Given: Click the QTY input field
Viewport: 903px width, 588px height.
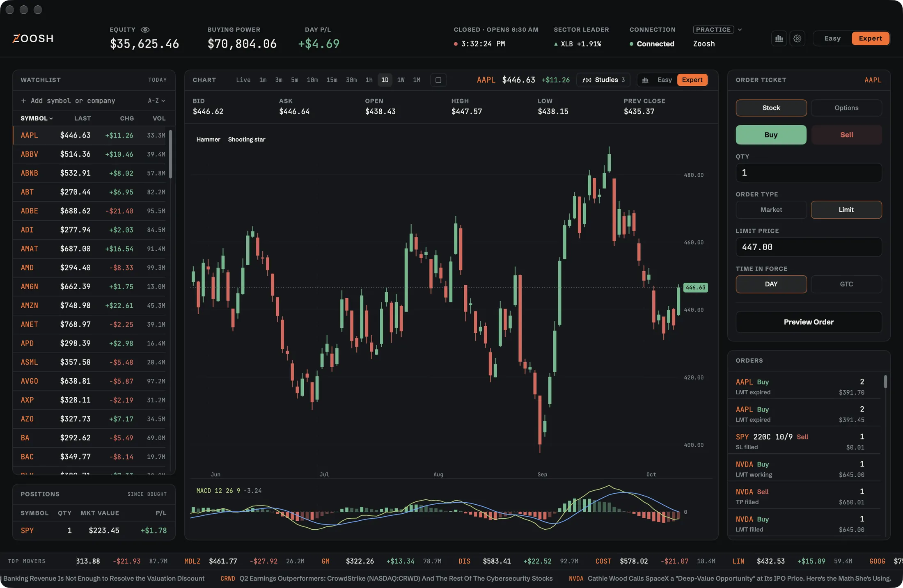Looking at the screenshot, I should coord(809,173).
